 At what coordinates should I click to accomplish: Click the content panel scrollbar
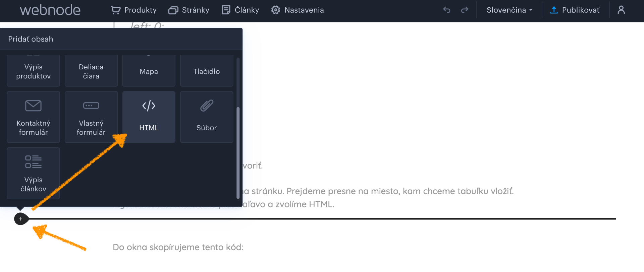(x=238, y=153)
